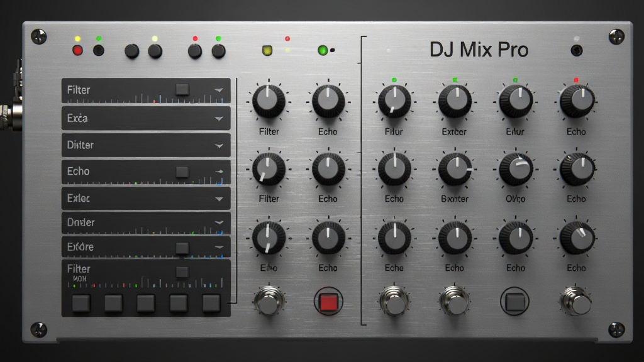Click the red square button at the bottom
The width and height of the screenshot is (644, 362).
[x=328, y=302]
